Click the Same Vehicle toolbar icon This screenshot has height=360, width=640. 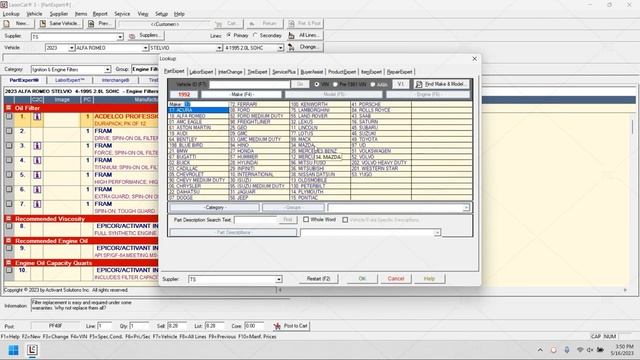(x=43, y=24)
